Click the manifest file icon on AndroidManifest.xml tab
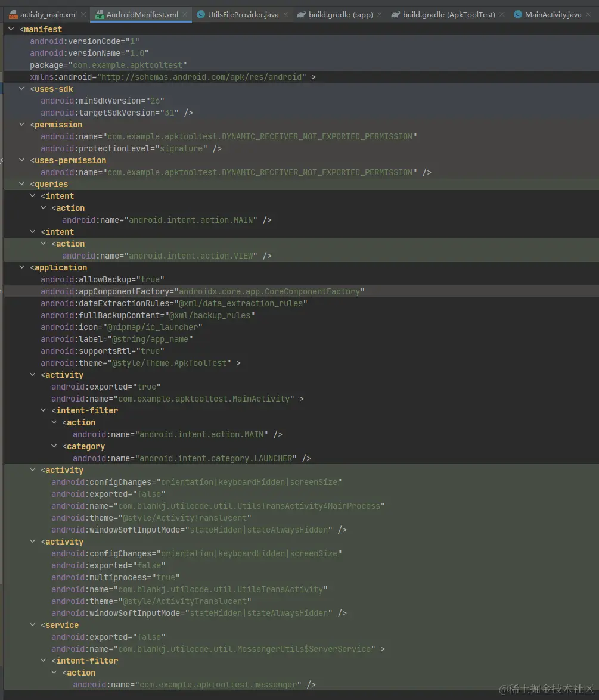Image resolution: width=599 pixels, height=700 pixels. coord(99,15)
